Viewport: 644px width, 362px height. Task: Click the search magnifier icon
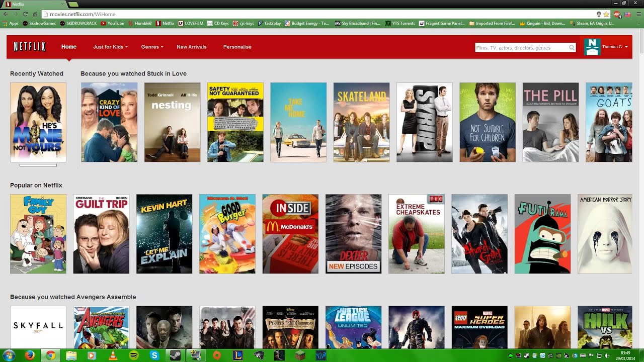(572, 48)
